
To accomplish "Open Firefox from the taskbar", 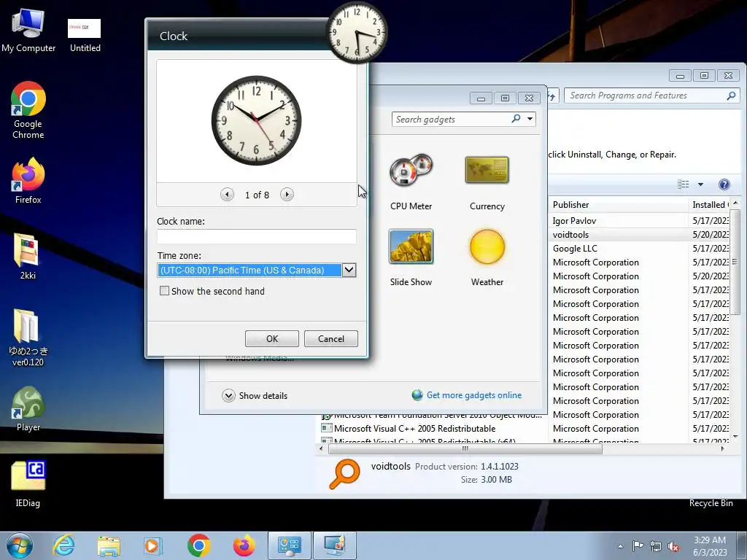I will click(x=244, y=545).
